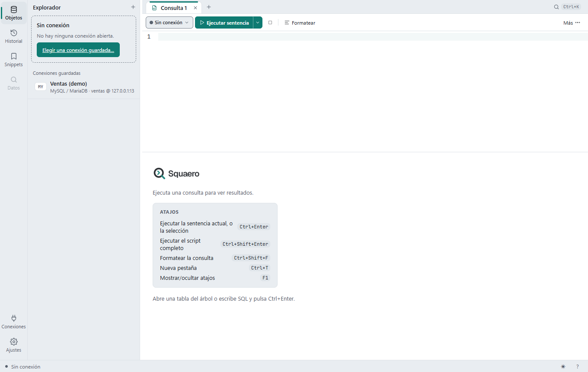This screenshot has height=372, width=588.
Task: Click the Formatear button
Action: point(300,23)
